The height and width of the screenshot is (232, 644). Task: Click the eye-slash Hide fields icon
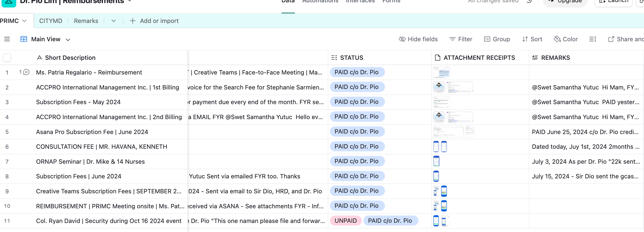pos(402,39)
